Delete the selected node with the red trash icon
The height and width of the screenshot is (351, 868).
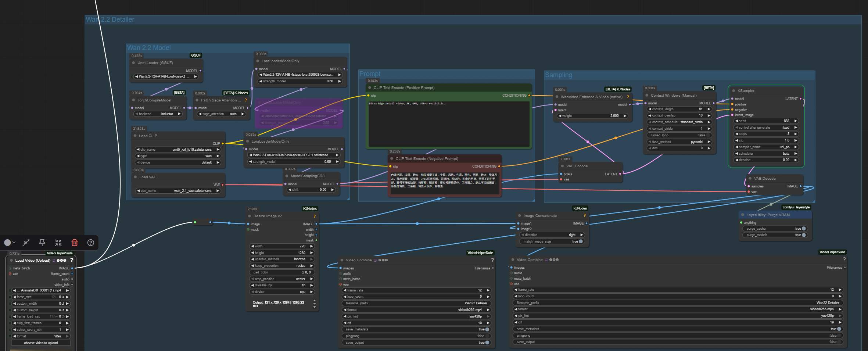point(75,243)
